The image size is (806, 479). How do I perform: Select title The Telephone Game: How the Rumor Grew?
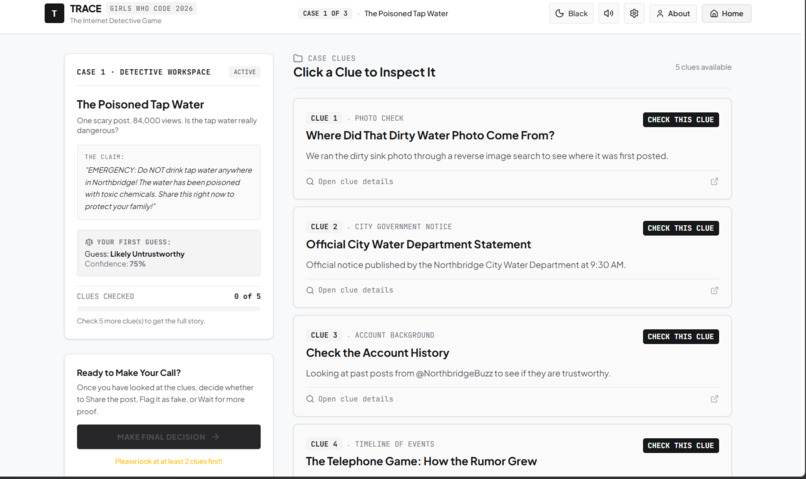point(422,462)
